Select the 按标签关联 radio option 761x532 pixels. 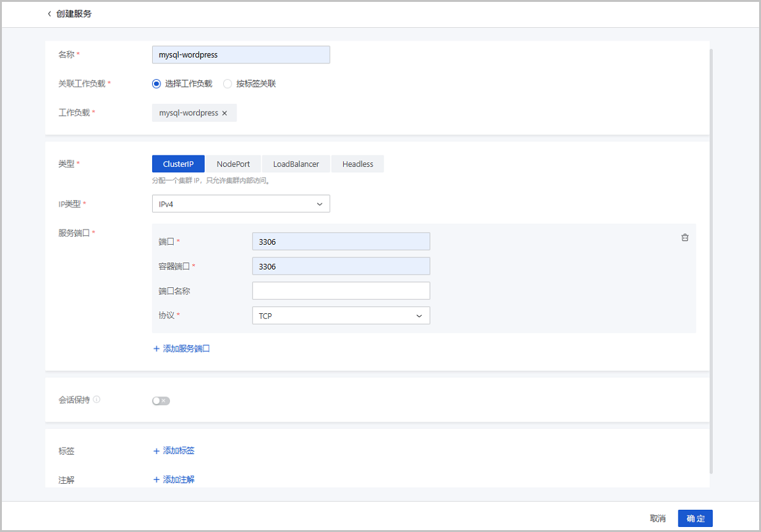pos(227,84)
